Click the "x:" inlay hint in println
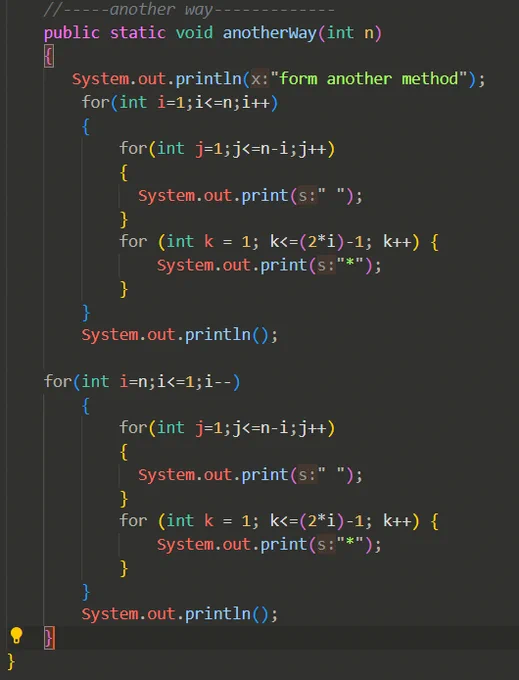 (260, 79)
